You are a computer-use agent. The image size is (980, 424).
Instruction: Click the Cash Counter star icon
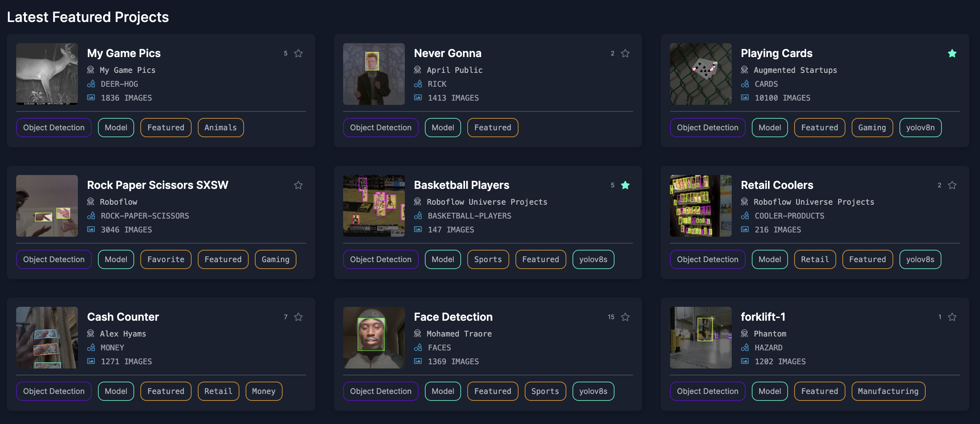coord(298,317)
